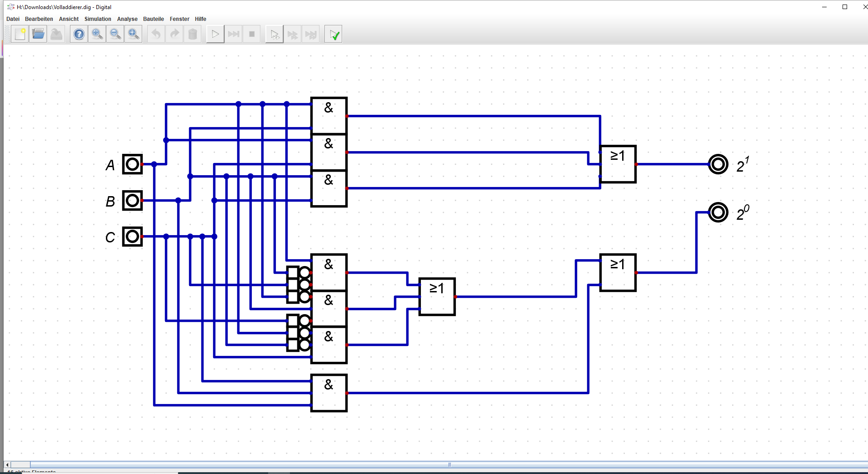The image size is (868, 474).
Task: Click the fit-to-window zoom icon
Action: pos(134,34)
